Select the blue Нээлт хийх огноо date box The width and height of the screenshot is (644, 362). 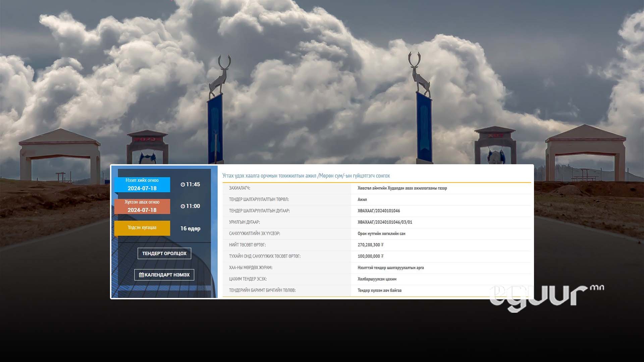point(142,185)
